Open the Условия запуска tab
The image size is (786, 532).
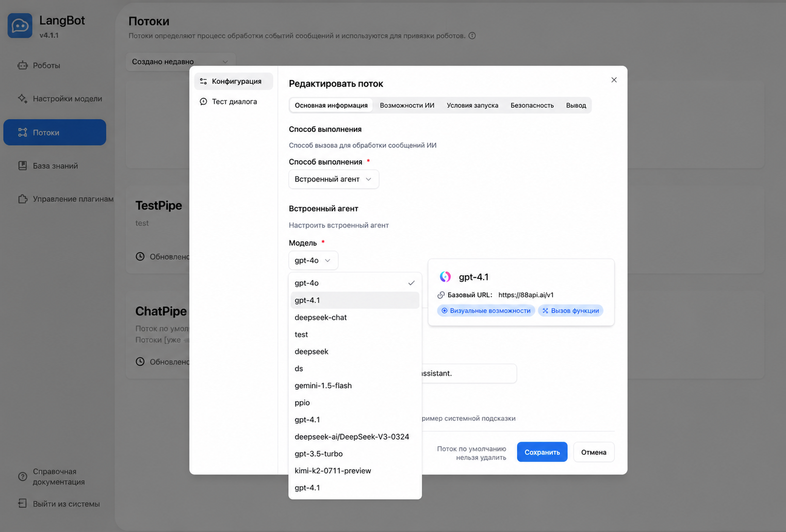[472, 105]
